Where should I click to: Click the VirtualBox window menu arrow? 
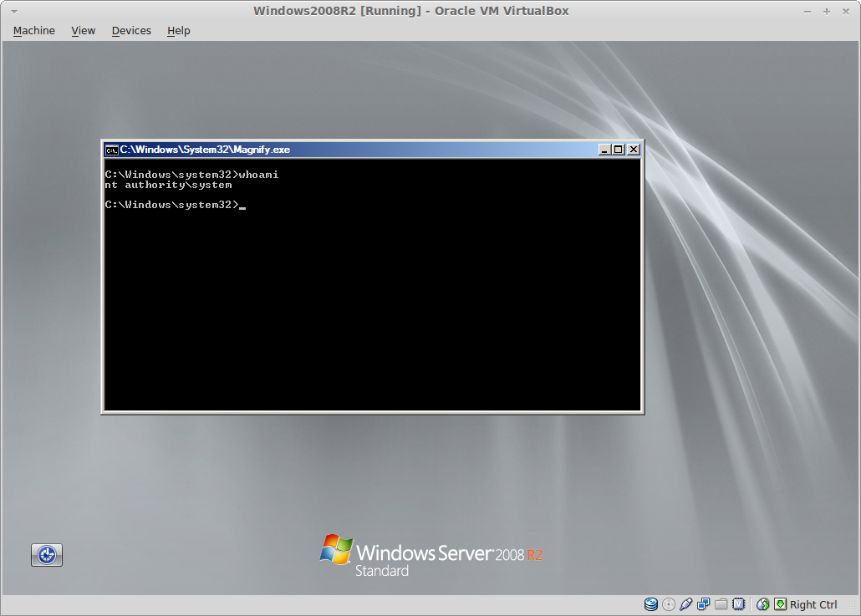(14, 12)
